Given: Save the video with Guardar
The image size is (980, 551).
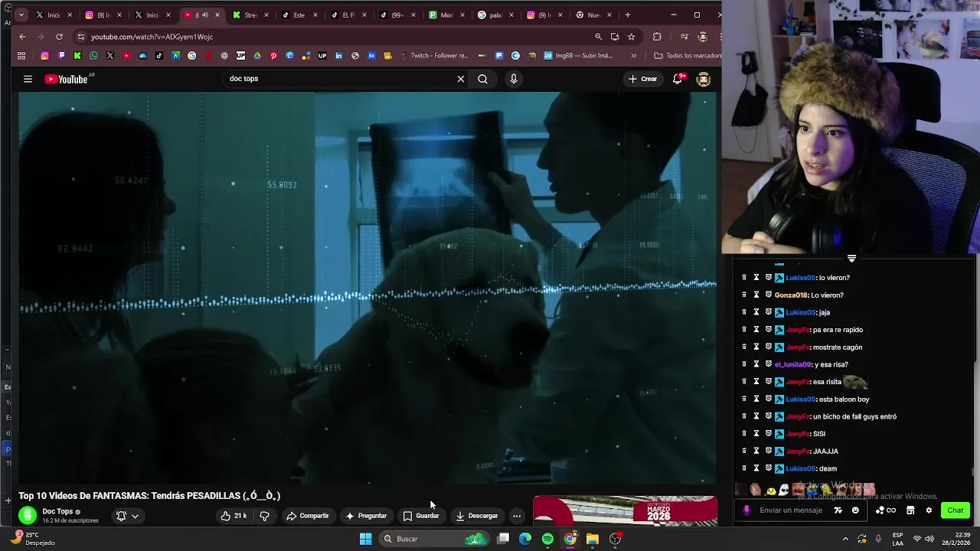Looking at the screenshot, I should point(421,516).
